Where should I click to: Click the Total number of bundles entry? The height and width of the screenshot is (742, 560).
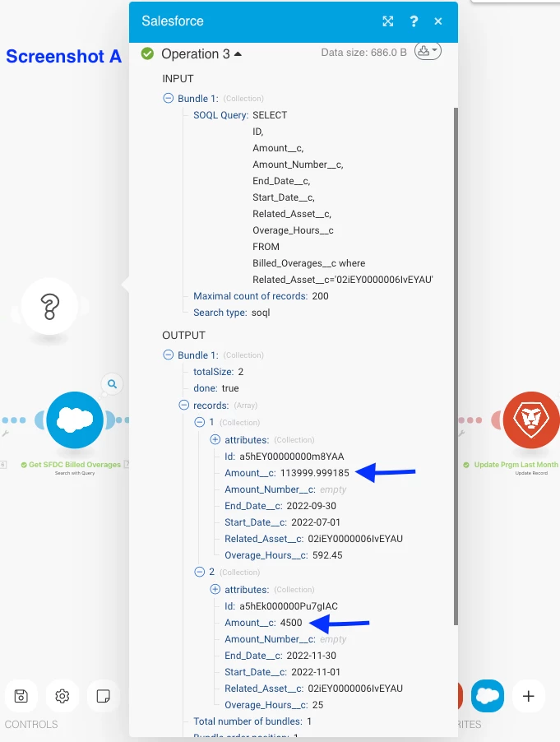252,721
